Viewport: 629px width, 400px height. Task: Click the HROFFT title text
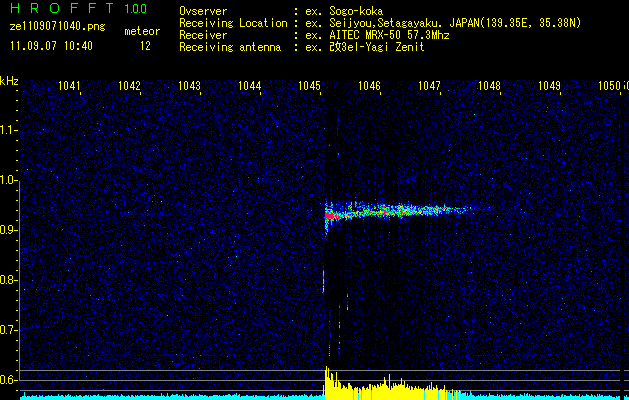(x=59, y=8)
